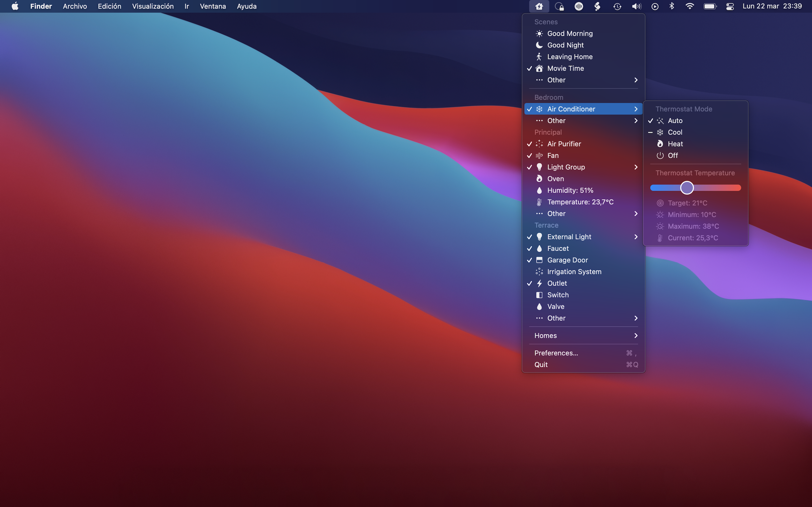
Task: Click the Leaving Home walking figure icon
Action: click(539, 57)
